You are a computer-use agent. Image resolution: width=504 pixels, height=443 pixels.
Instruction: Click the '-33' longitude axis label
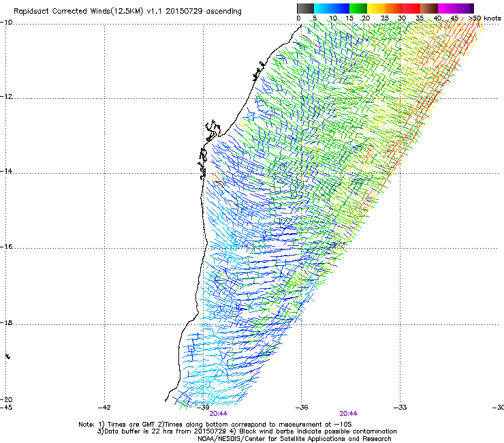coord(400,408)
